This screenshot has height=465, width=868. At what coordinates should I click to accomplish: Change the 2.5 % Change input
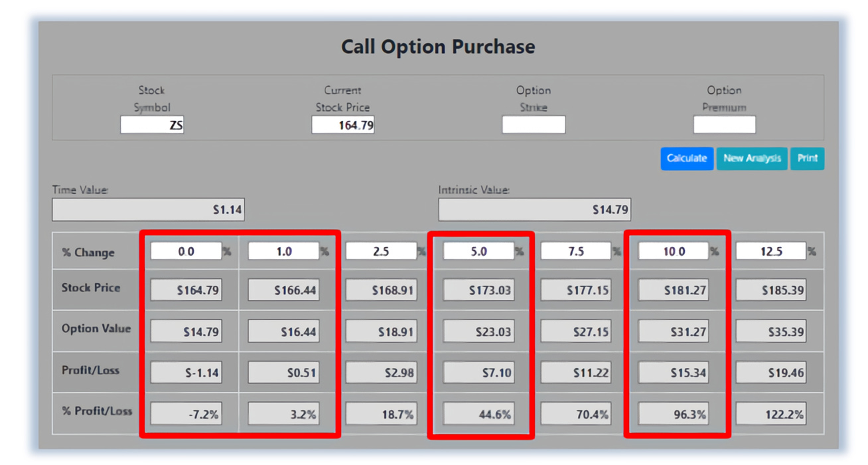point(381,251)
